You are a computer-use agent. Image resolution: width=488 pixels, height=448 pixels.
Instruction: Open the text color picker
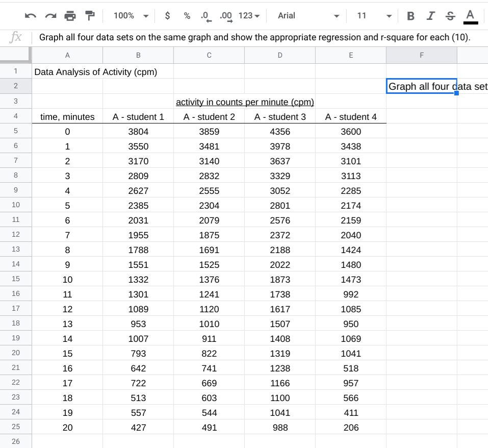click(470, 16)
